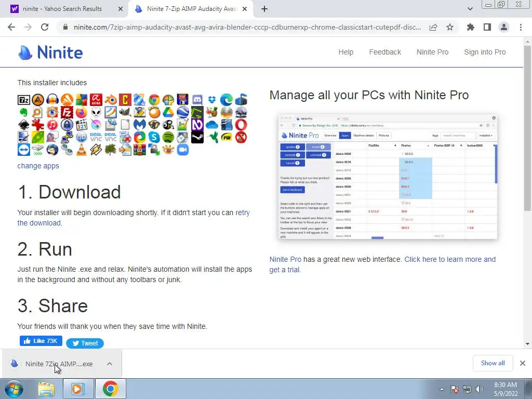The width and height of the screenshot is (532, 399).
Task: Click the VLC traffic cone icon
Action: coord(82,150)
